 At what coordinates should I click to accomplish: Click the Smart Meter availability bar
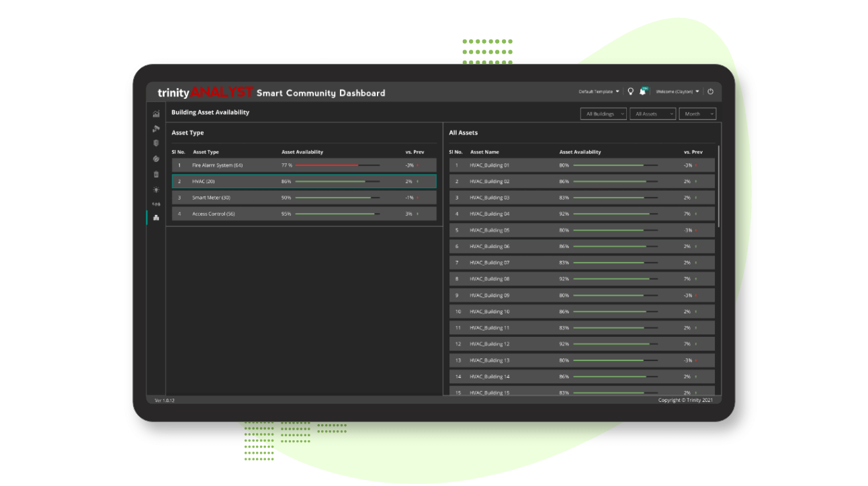[337, 198]
